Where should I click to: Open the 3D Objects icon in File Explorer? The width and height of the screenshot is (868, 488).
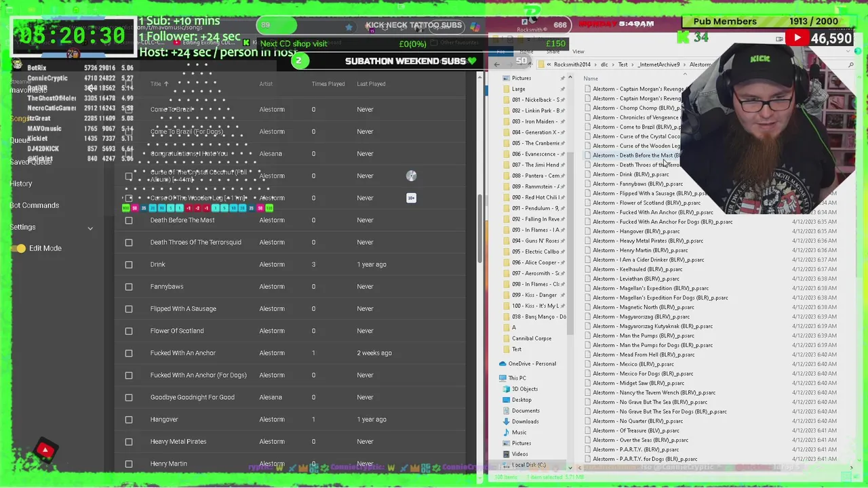[506, 389]
